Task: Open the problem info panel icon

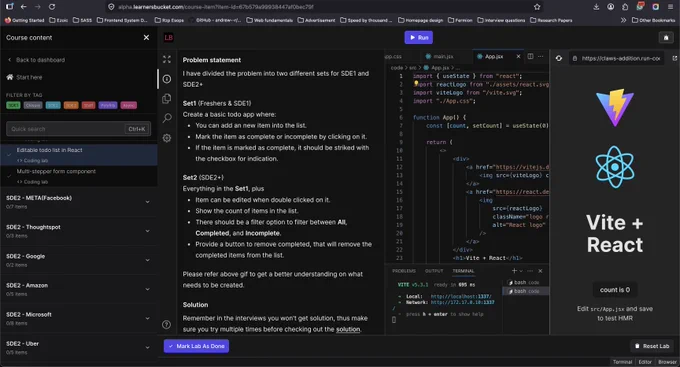Action: [167, 79]
